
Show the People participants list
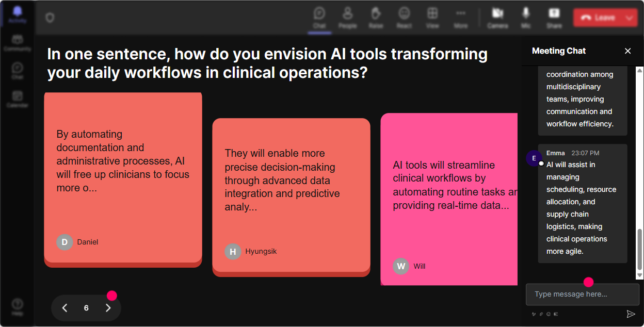coord(348,18)
